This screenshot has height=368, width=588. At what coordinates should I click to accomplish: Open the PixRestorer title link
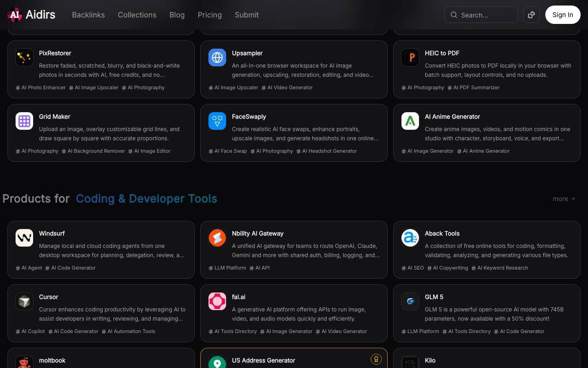point(55,53)
